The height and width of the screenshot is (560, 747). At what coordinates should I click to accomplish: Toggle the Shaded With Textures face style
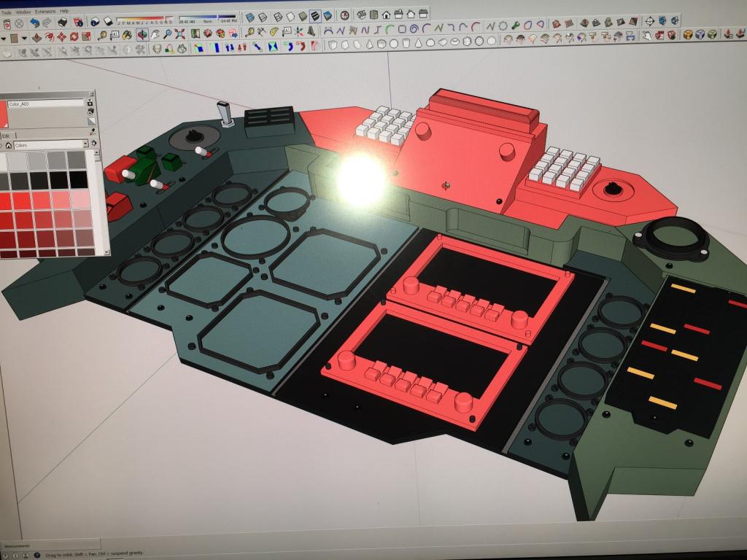314,15
